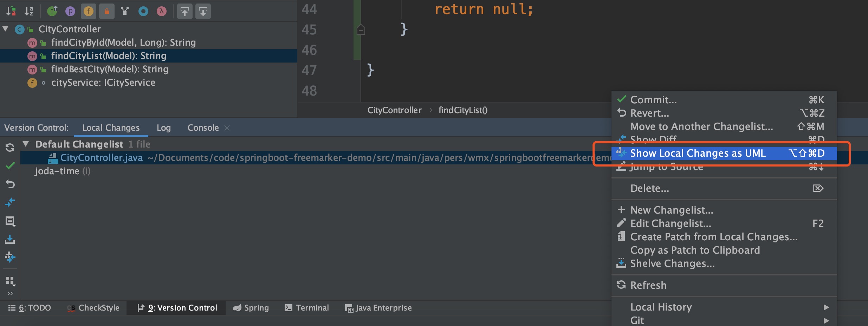Click Group By icon in Version Control sidebar
The image size is (868, 326).
[x=10, y=281]
